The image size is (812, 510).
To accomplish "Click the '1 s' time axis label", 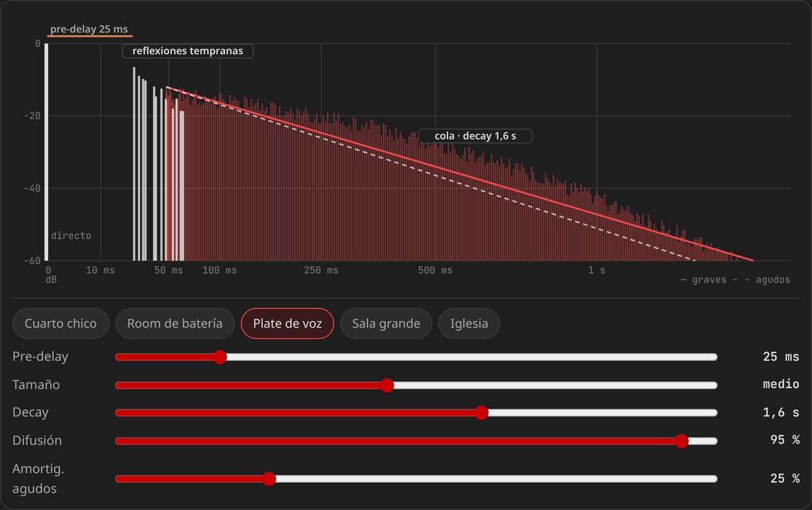I will coord(597,270).
